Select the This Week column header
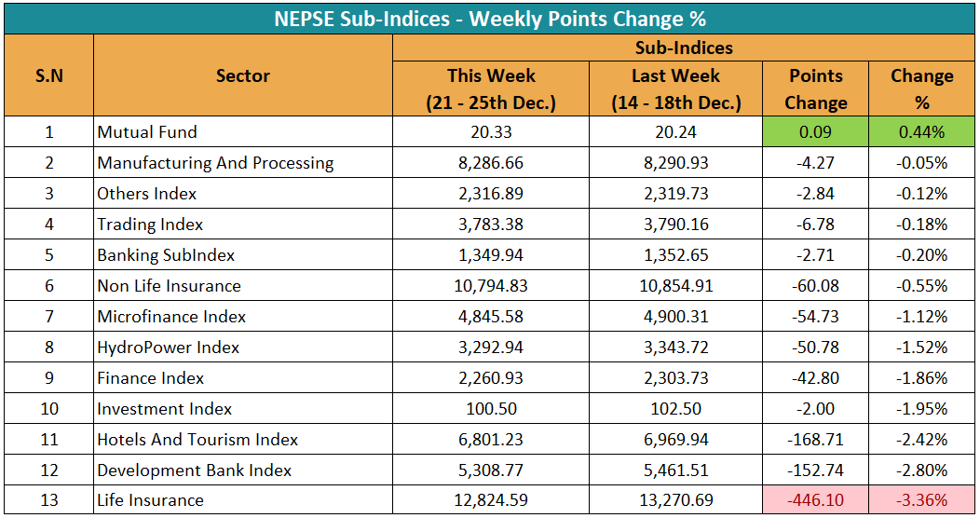The height and width of the screenshot is (518, 980). (491, 89)
